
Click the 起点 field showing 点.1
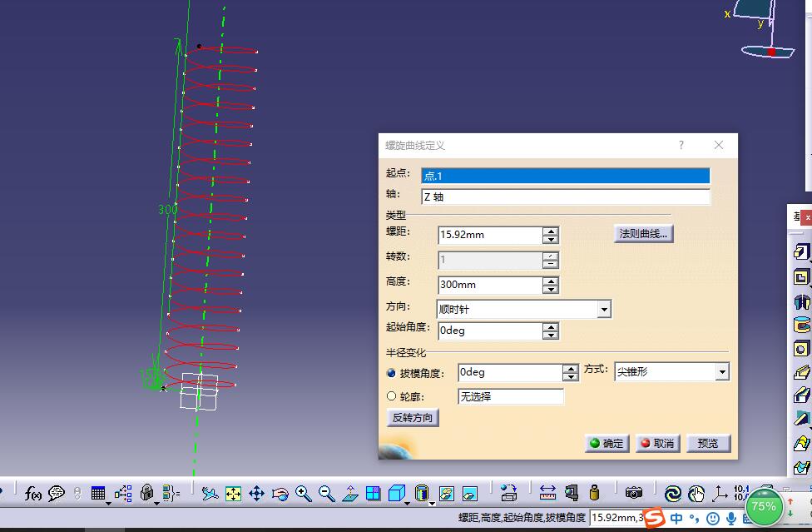(566, 176)
